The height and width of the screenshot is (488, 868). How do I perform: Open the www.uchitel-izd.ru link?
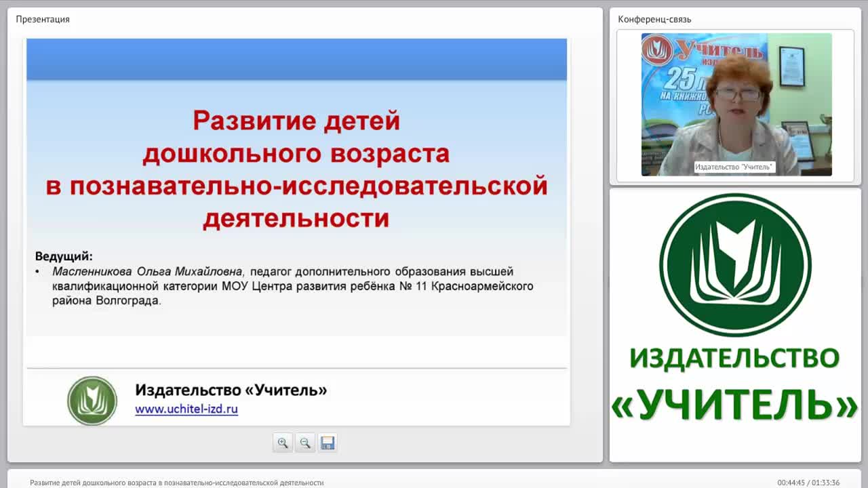tap(186, 409)
